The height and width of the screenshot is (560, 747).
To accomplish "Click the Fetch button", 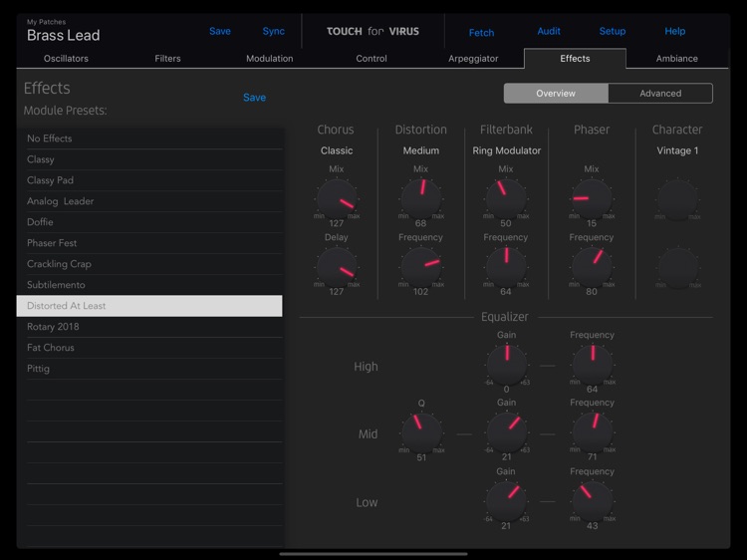I will point(482,33).
